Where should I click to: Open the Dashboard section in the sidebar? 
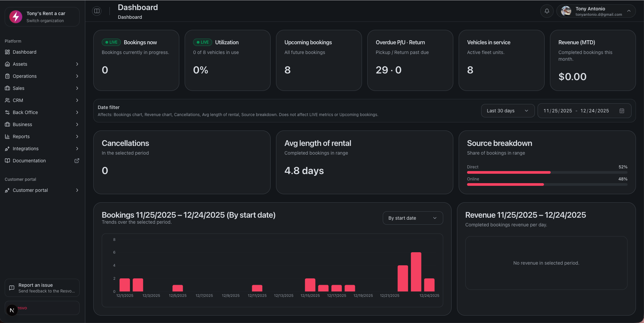(x=24, y=52)
